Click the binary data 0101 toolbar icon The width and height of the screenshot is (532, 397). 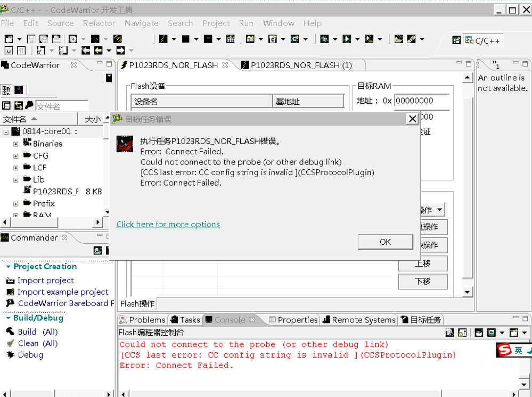(x=231, y=39)
